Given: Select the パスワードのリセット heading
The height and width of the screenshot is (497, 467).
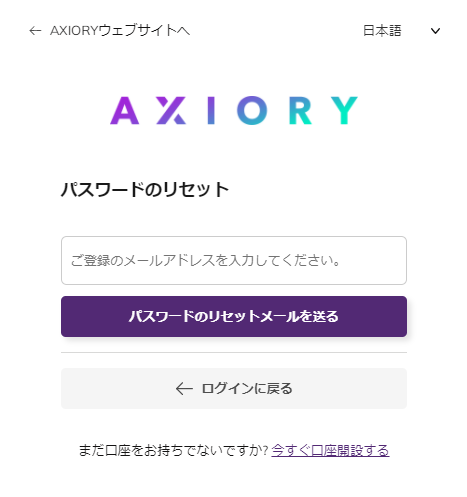Looking at the screenshot, I should point(145,190).
